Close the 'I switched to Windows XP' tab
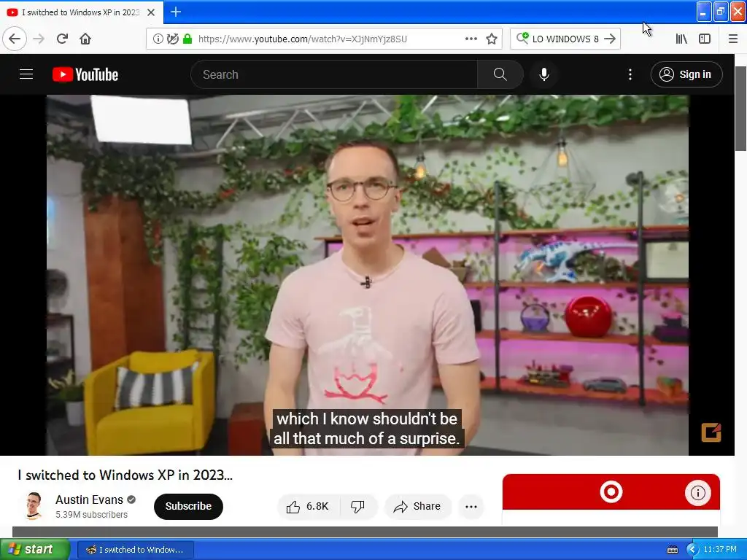This screenshot has width=747, height=560. tap(151, 12)
